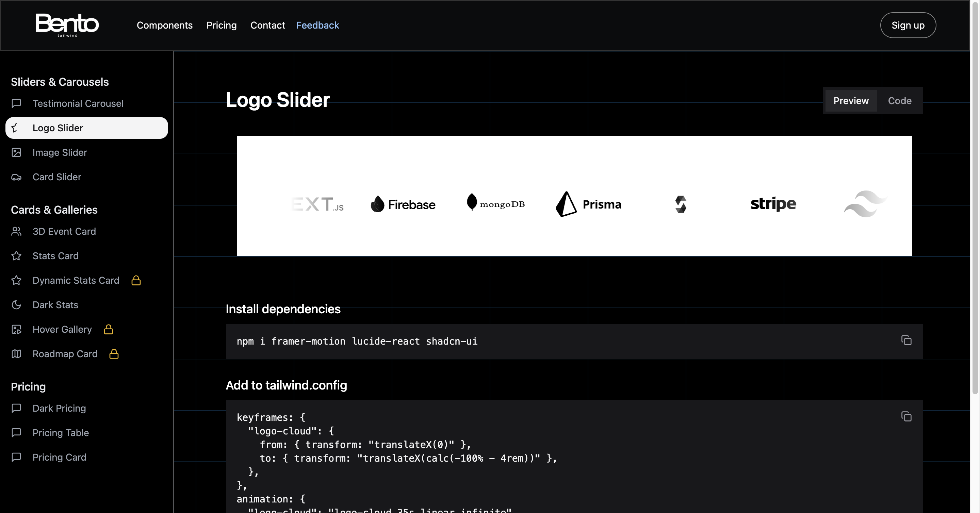Open Dynamic Stats Card in the sidebar
Screen dimensions: 980x513
click(86, 281)
